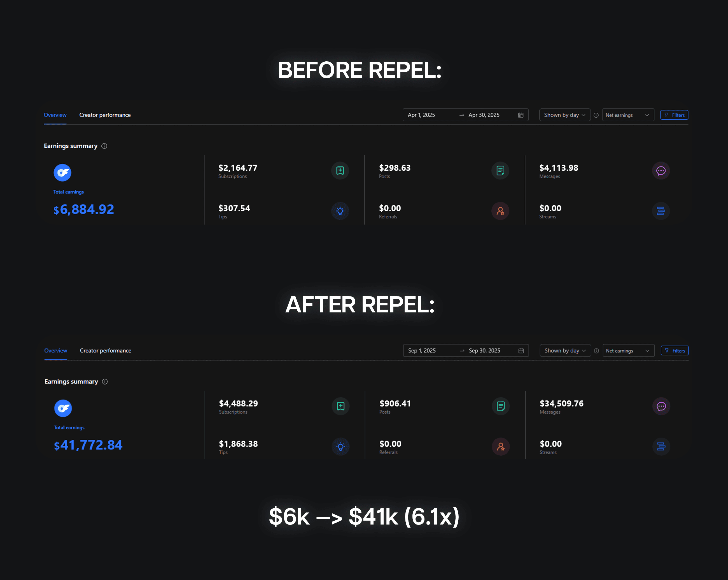Viewport: 728px width, 580px height.
Task: Click info icon next to bottom Shown by day
Action: pyautogui.click(x=597, y=351)
